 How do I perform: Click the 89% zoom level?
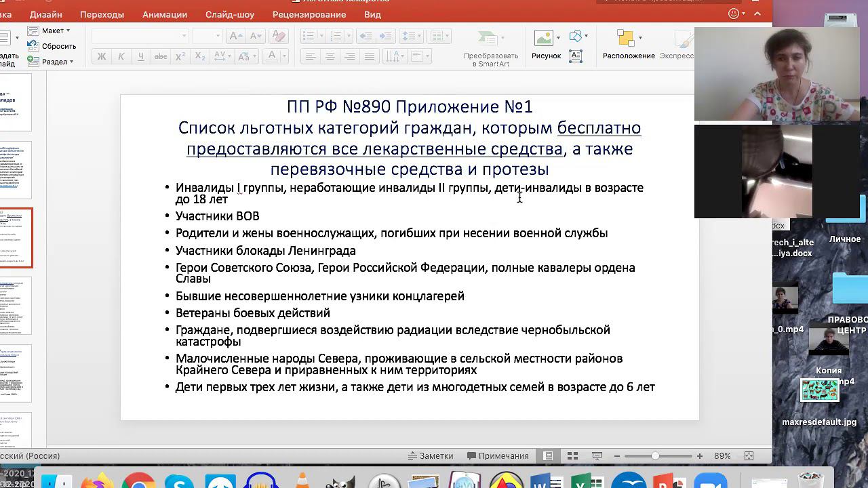[x=722, y=456]
